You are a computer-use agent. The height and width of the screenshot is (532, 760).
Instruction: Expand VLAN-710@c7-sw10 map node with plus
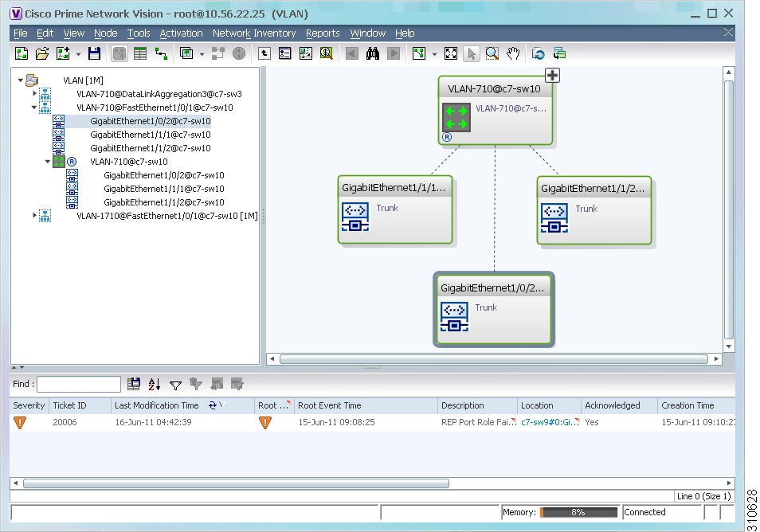(x=552, y=76)
